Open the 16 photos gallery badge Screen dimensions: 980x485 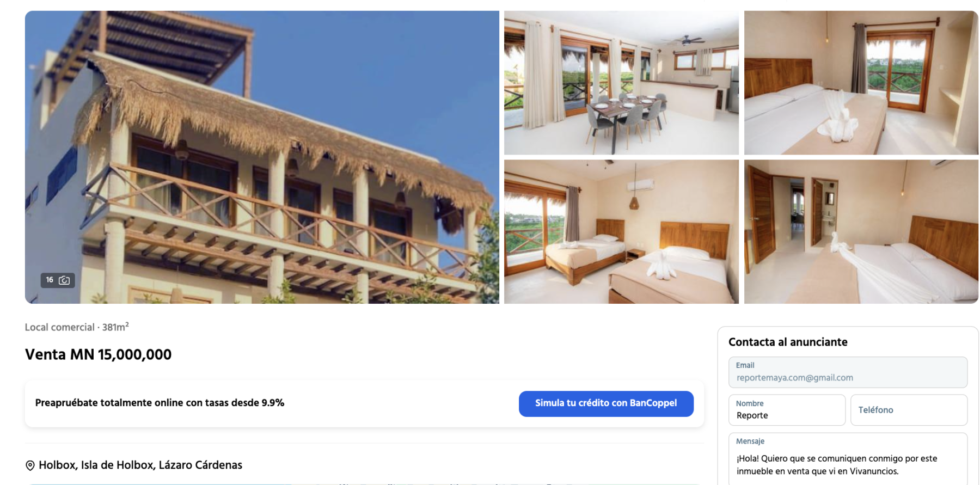pos(58,280)
